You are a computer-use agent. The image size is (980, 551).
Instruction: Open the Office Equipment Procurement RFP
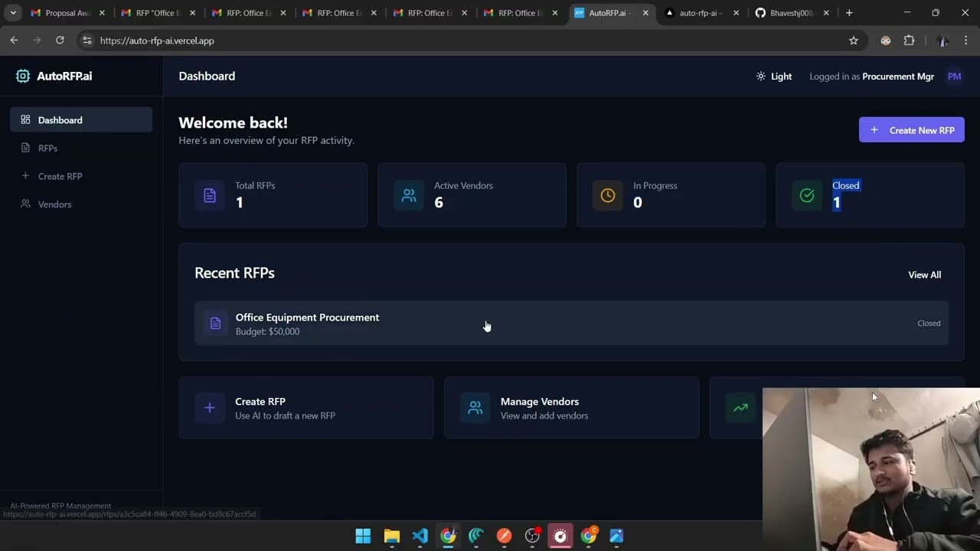[571, 324]
